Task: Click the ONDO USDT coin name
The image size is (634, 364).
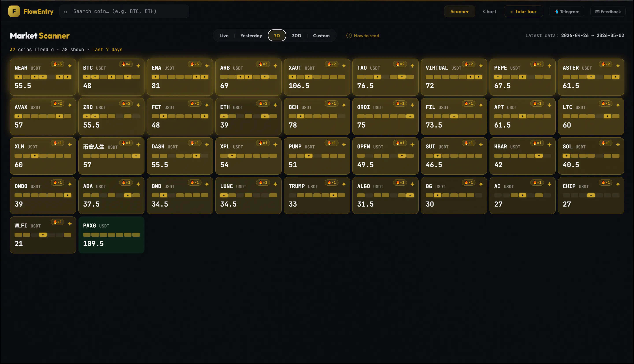Action: pos(28,186)
